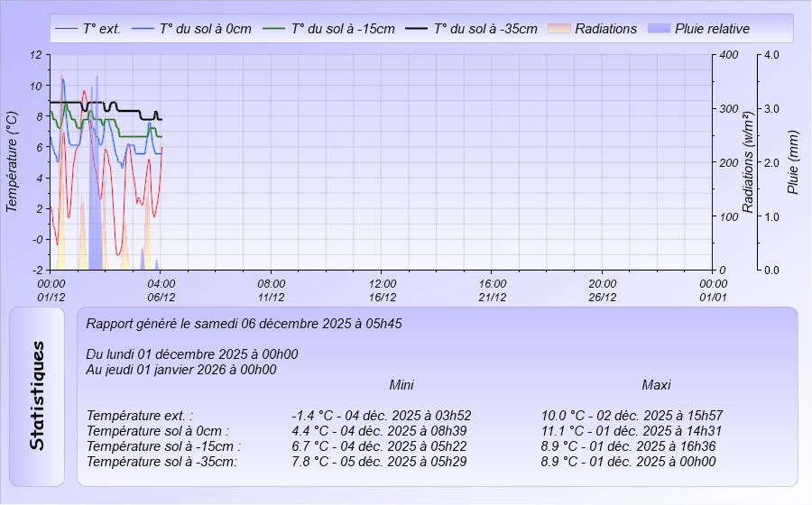
Task: Click the mini value '-1.4 °C - 04 déc. 2025 à 03h52'
Action: tap(382, 416)
